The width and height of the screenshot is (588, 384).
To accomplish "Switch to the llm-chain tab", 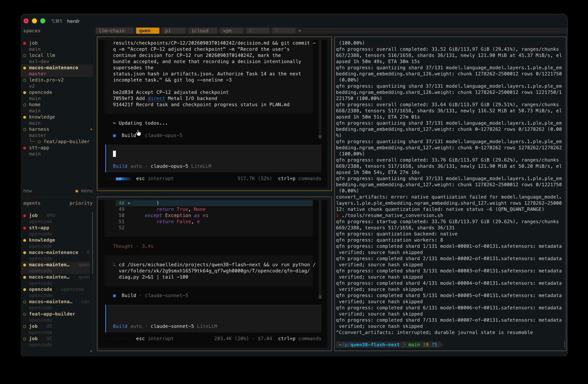I will 114,31.
